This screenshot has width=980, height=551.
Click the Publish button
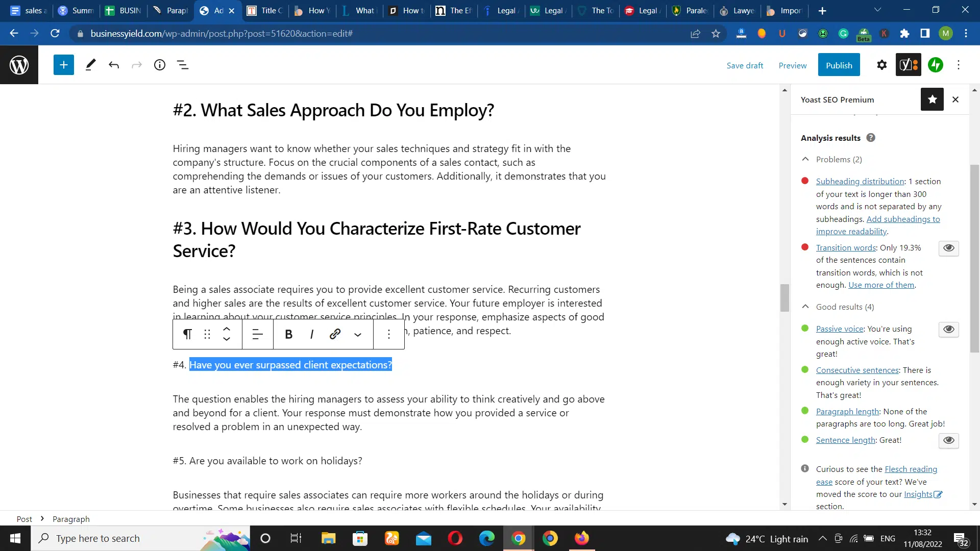click(839, 65)
